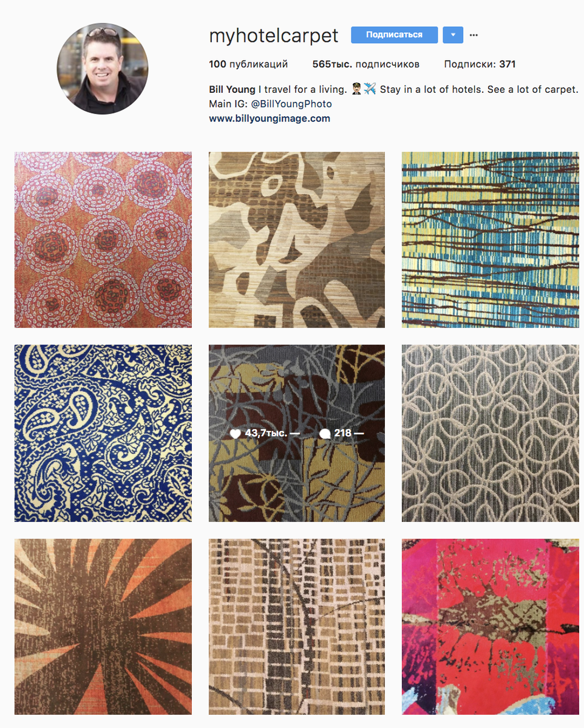The image size is (584, 728).
Task: View the 565тыс. подписчиков followers list
Action: click(x=365, y=64)
